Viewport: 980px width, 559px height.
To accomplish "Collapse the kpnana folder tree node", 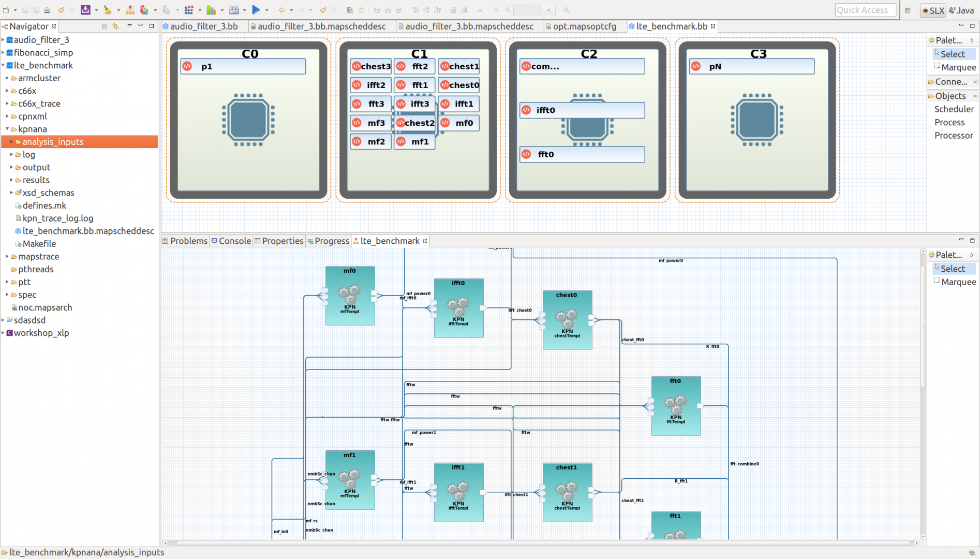I will [7, 129].
